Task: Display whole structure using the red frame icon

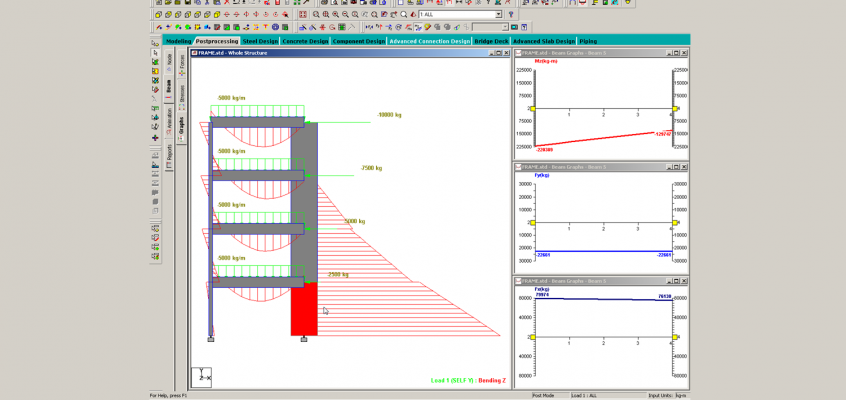Action: pos(303,15)
